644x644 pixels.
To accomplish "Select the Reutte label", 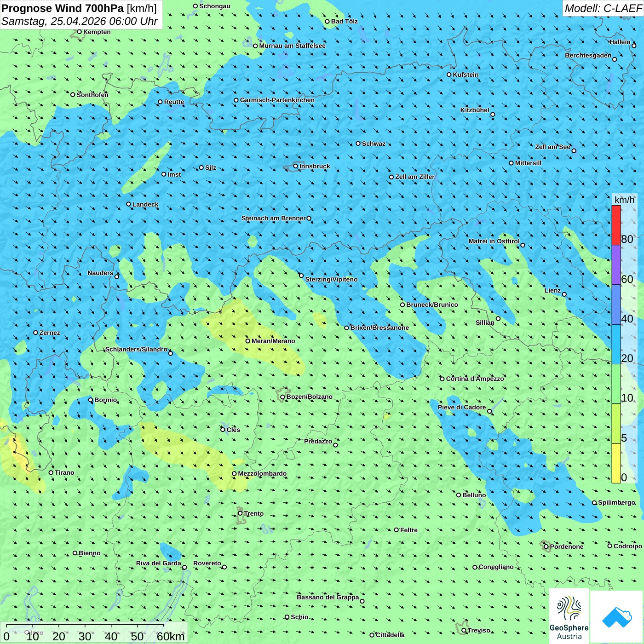I will point(174,102).
